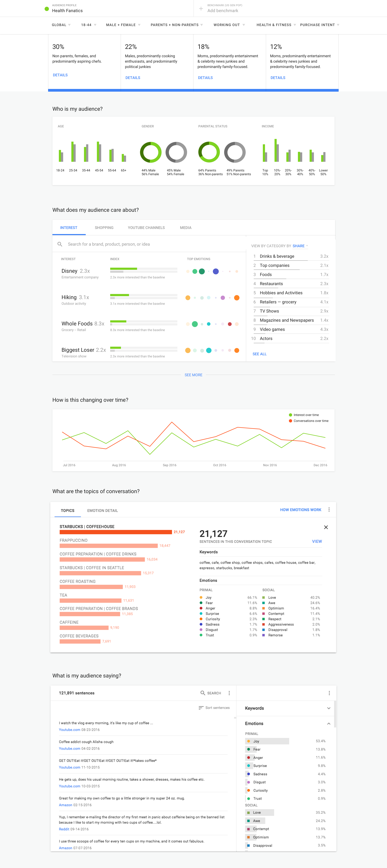Viewport: 387px width, 868px height.
Task: Click the search field for brand or idea
Action: [x=149, y=244]
